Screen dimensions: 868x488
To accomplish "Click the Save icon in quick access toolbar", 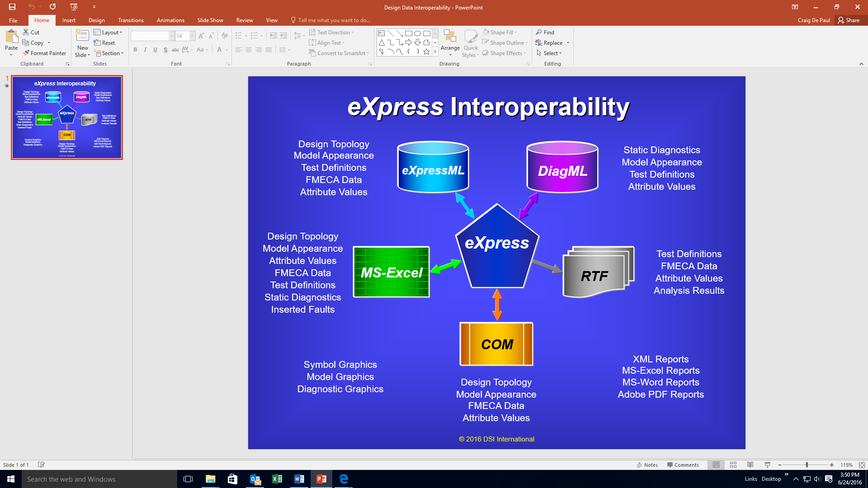I will coord(12,7).
